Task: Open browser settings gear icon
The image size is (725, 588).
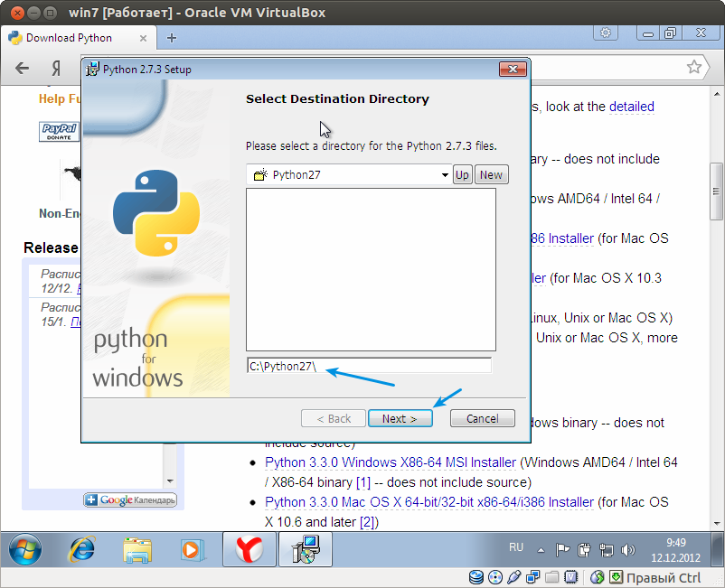Action: point(606,33)
